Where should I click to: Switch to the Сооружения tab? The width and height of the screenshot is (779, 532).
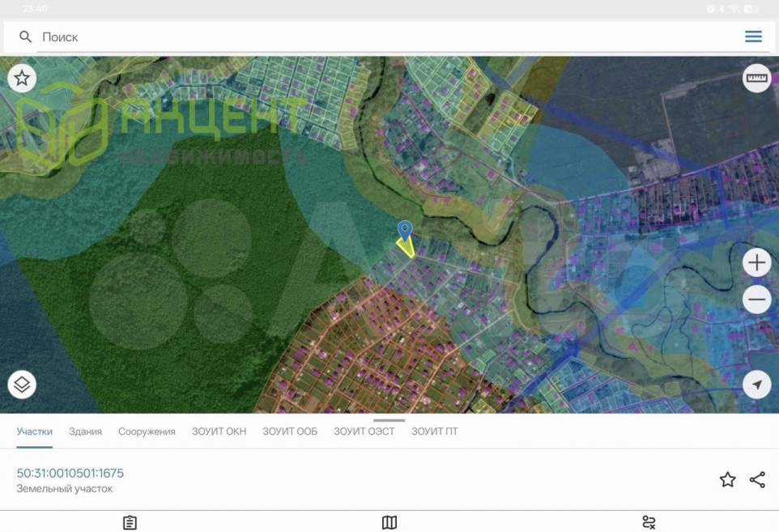coord(147,432)
